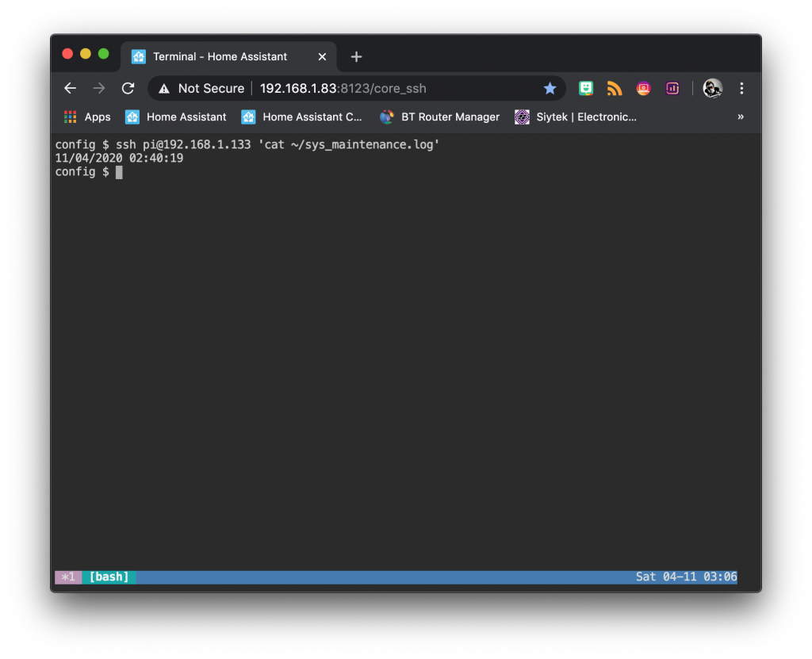Go back to the previous page

click(x=71, y=88)
